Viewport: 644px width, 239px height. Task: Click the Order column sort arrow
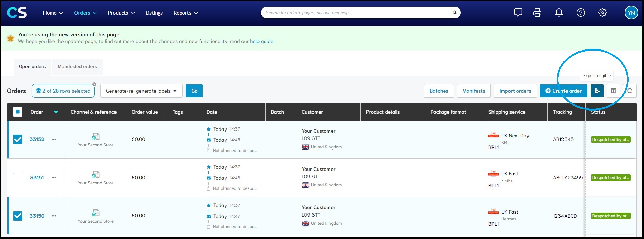tap(56, 112)
